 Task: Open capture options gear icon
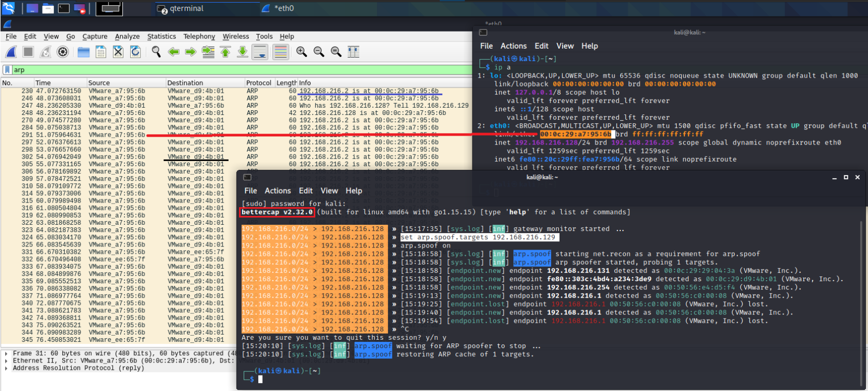coord(63,52)
